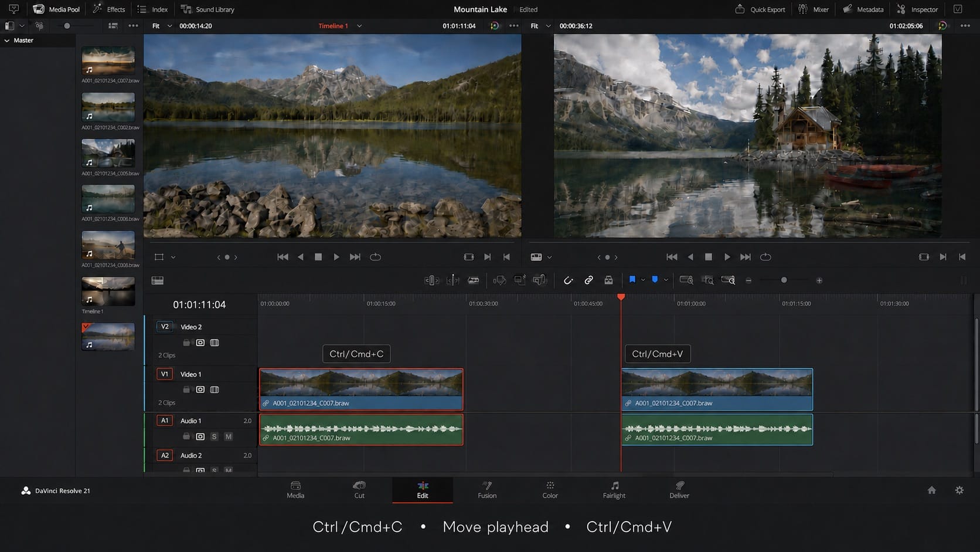Switch to the Deliver page
This screenshot has width=980, height=552.
point(679,490)
